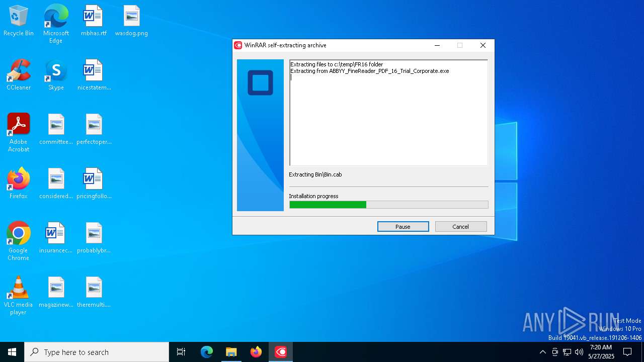The image size is (644, 362).
Task: Select the Google Chrome desktop shortcut
Action: click(19, 241)
